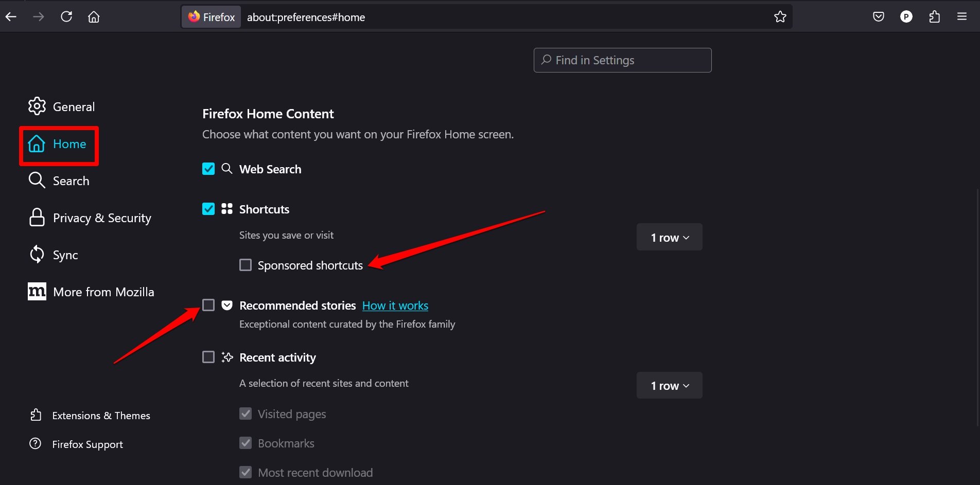
Task: Go to the Sync settings category
Action: 65,255
